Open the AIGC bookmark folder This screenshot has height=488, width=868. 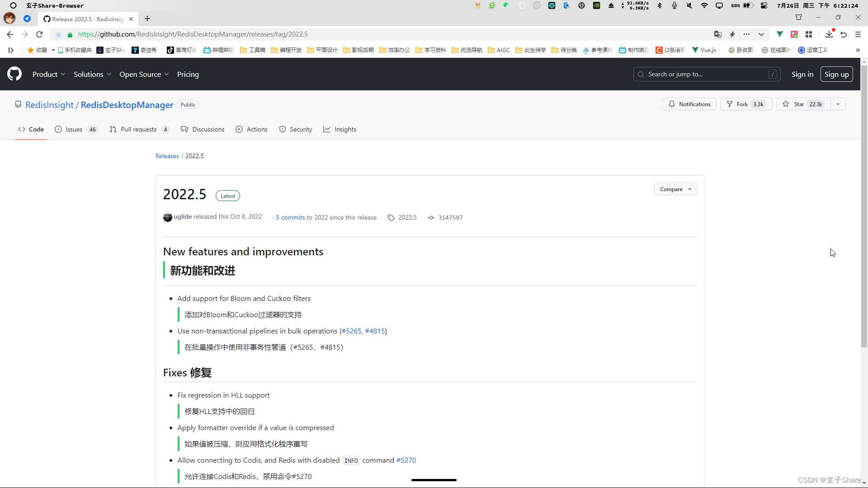(x=499, y=50)
